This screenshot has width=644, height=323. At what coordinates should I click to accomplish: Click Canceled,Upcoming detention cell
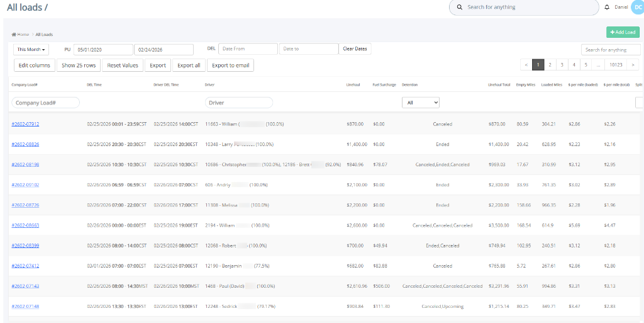point(442,306)
